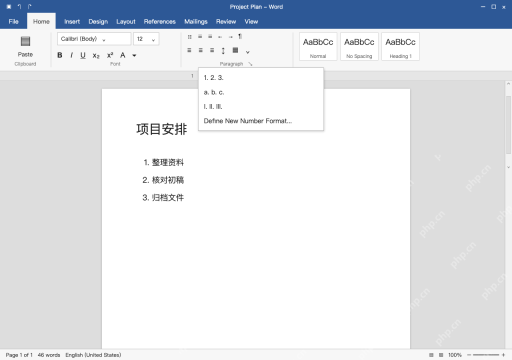Toggle Bold formatting
512x360 pixels.
point(60,55)
